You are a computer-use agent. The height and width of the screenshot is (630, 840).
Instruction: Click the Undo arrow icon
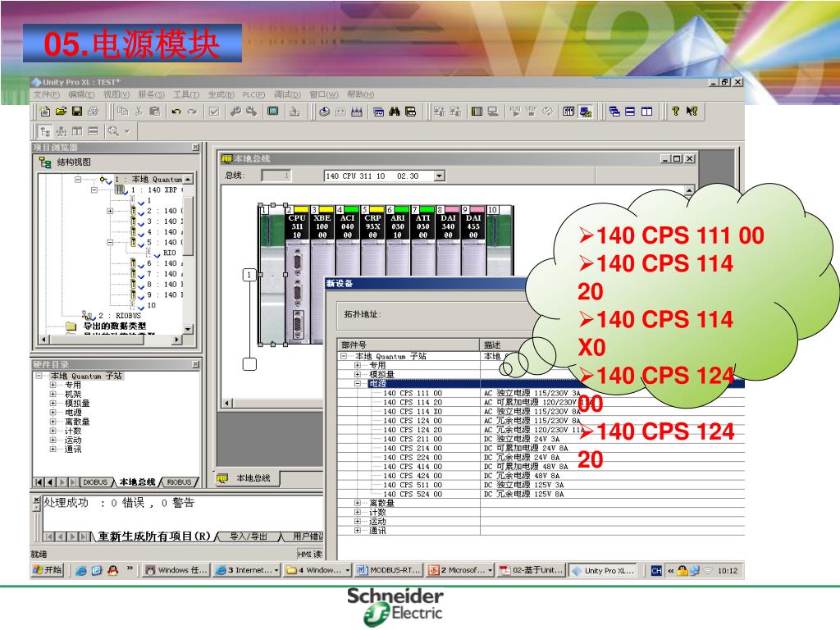[x=176, y=112]
